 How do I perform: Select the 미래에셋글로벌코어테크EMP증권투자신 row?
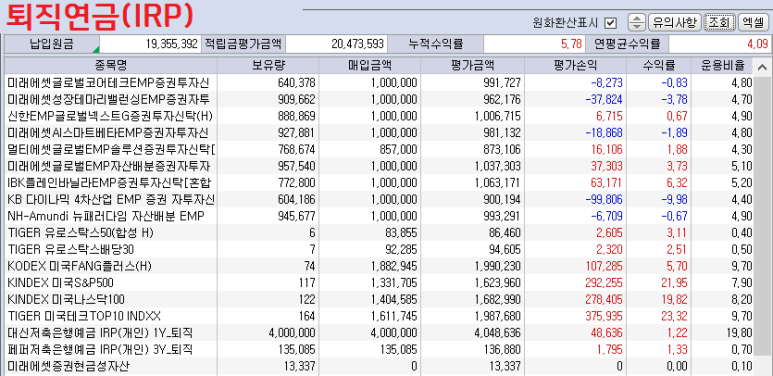coord(379,82)
